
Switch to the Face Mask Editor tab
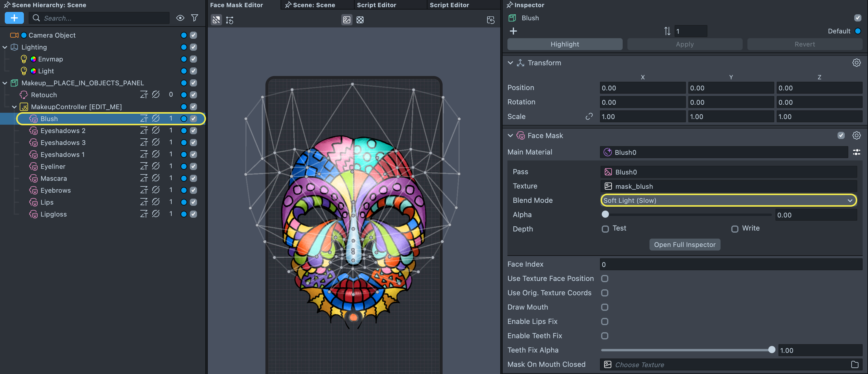236,5
